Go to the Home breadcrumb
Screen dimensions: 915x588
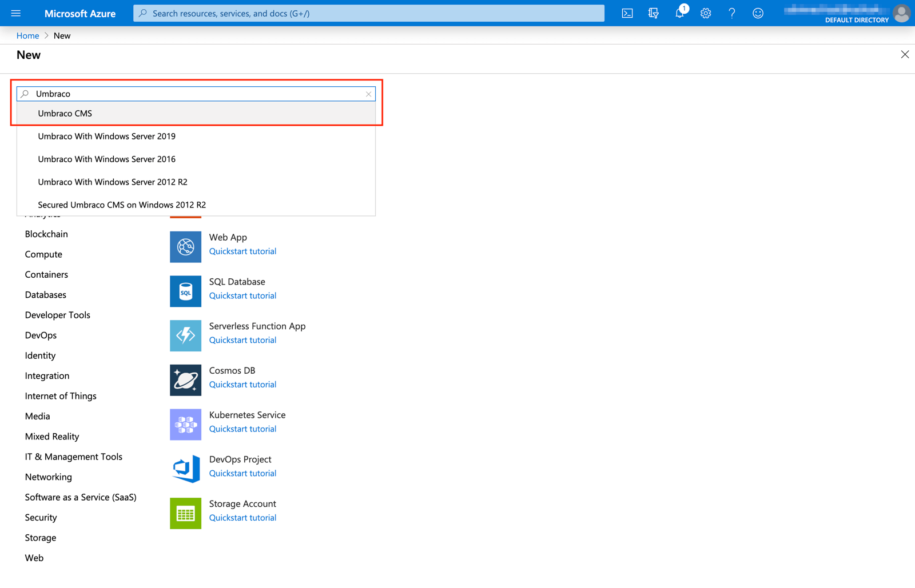click(x=27, y=35)
